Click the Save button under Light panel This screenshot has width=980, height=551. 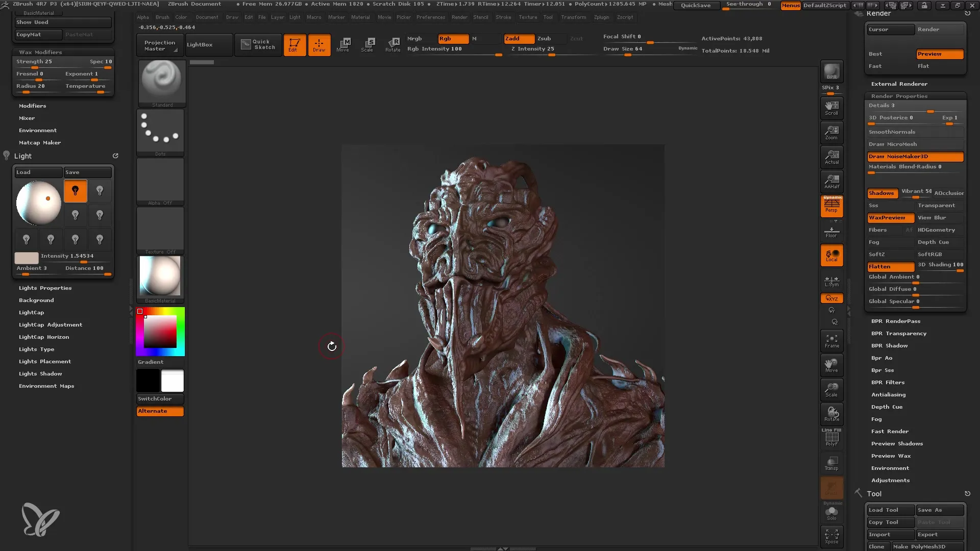(87, 172)
